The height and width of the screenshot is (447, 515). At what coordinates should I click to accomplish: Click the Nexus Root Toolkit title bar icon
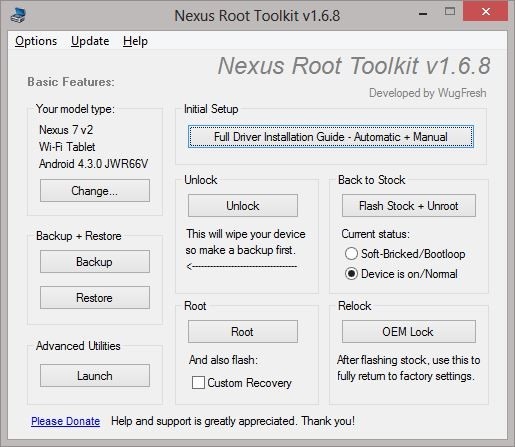tap(18, 15)
